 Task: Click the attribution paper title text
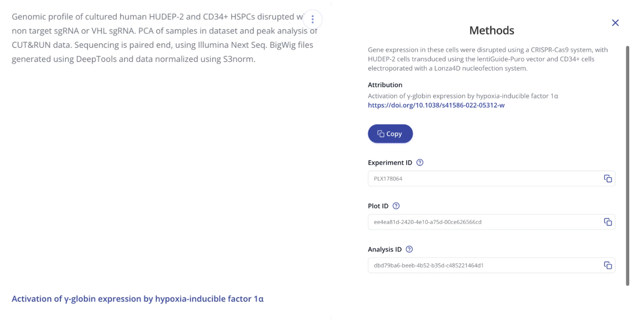point(463,95)
